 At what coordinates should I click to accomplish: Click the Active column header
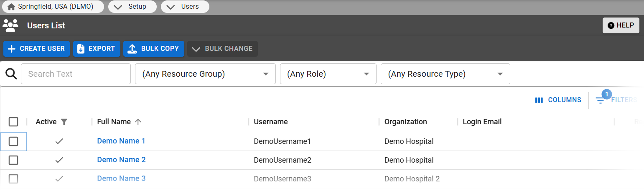pos(46,122)
